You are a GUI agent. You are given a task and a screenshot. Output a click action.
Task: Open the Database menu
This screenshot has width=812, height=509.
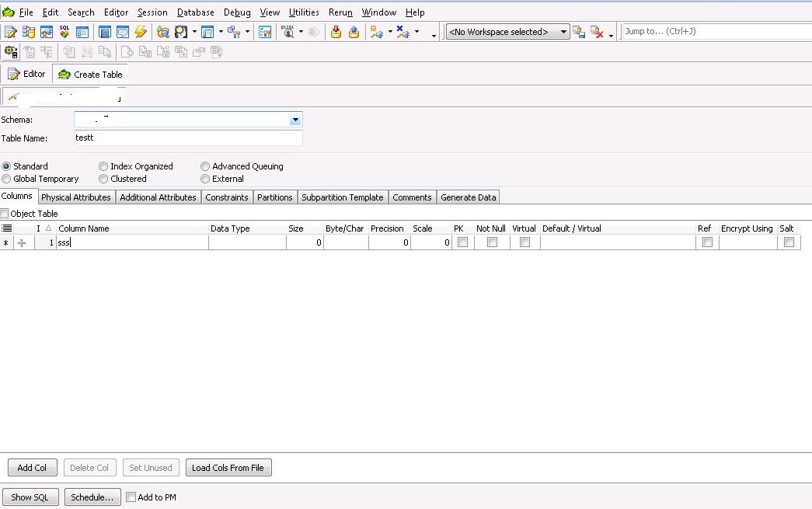(195, 12)
